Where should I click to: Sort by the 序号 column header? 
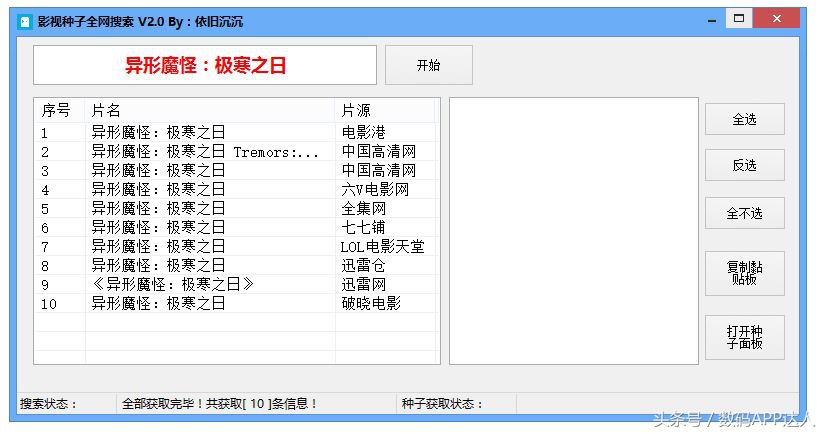(x=59, y=110)
